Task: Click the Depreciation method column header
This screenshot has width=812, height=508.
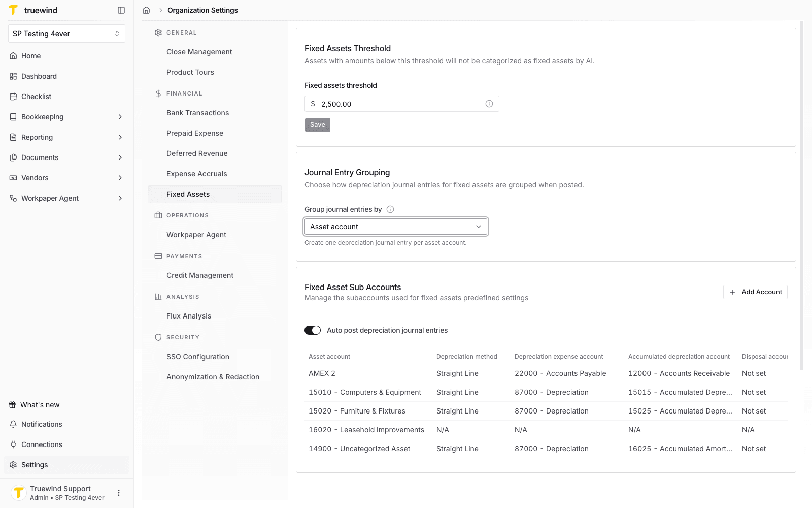Action: (467, 357)
